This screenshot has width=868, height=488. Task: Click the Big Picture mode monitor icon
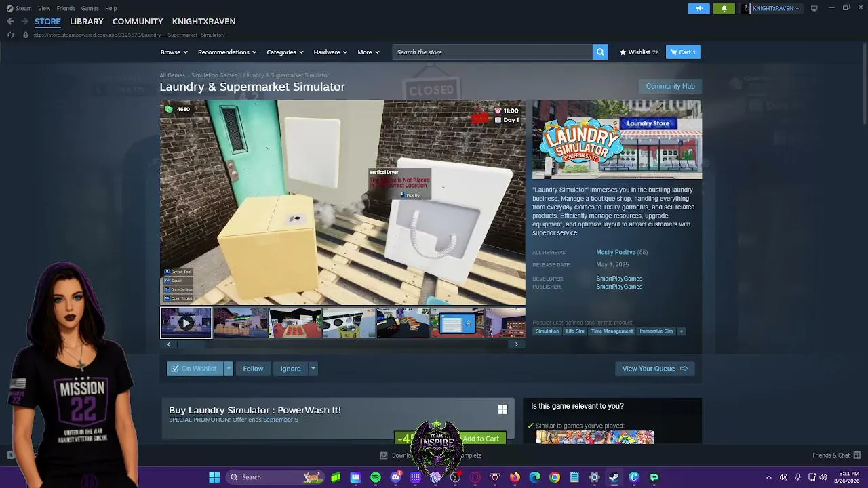pyautogui.click(x=814, y=8)
